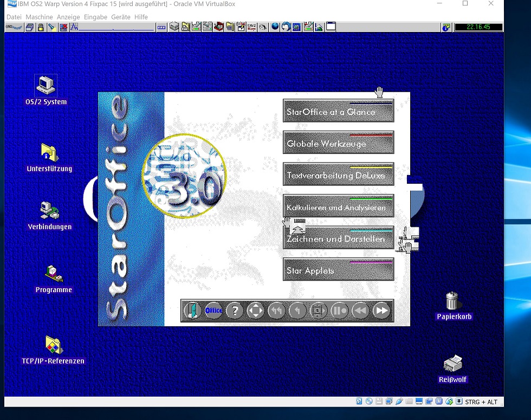
Task: Open the Star Applets topic
Action: pyautogui.click(x=338, y=269)
